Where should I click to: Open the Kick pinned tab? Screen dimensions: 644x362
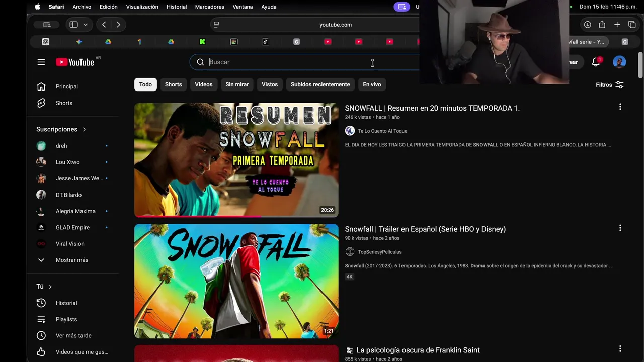[202, 42]
